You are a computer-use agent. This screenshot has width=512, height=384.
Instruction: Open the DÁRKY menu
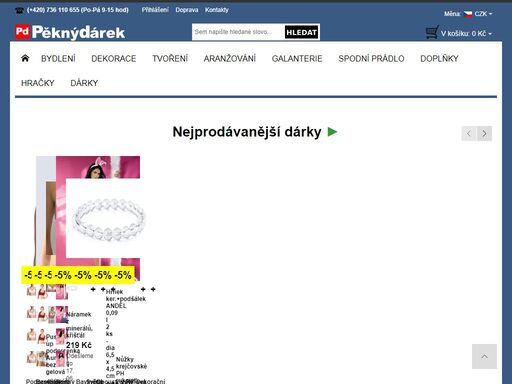coord(84,83)
